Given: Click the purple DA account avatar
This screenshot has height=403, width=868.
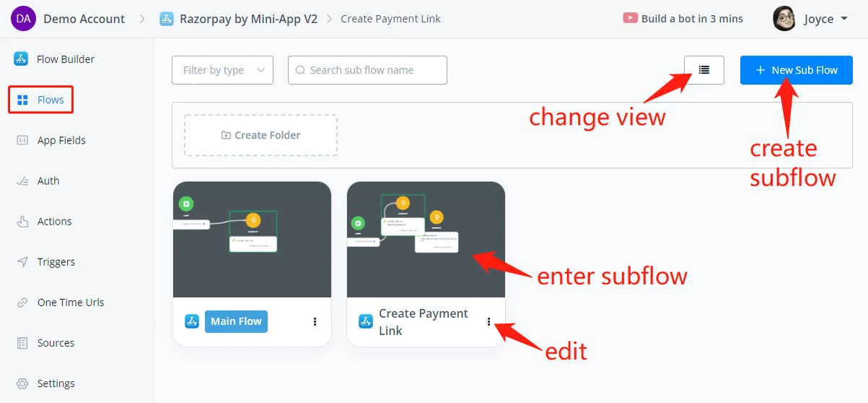Looking at the screenshot, I should point(23,19).
